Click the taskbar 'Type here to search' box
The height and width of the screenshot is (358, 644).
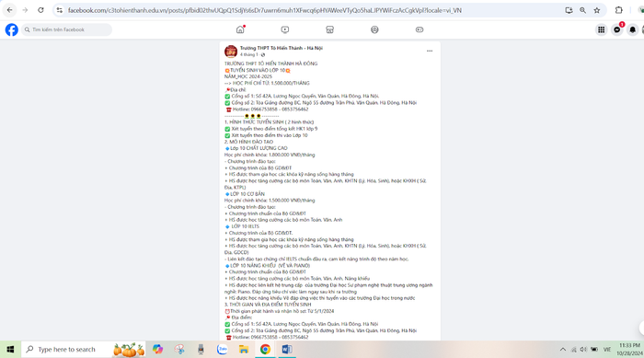coord(84,350)
